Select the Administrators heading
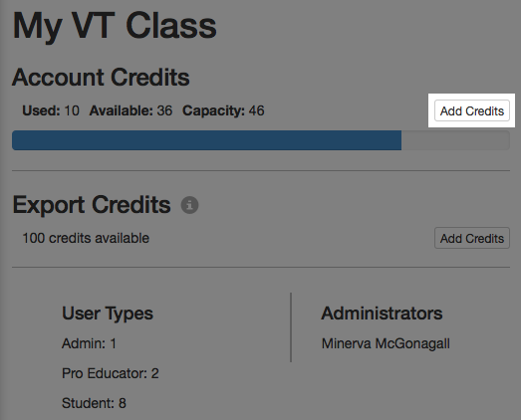521x420 pixels. [382, 314]
